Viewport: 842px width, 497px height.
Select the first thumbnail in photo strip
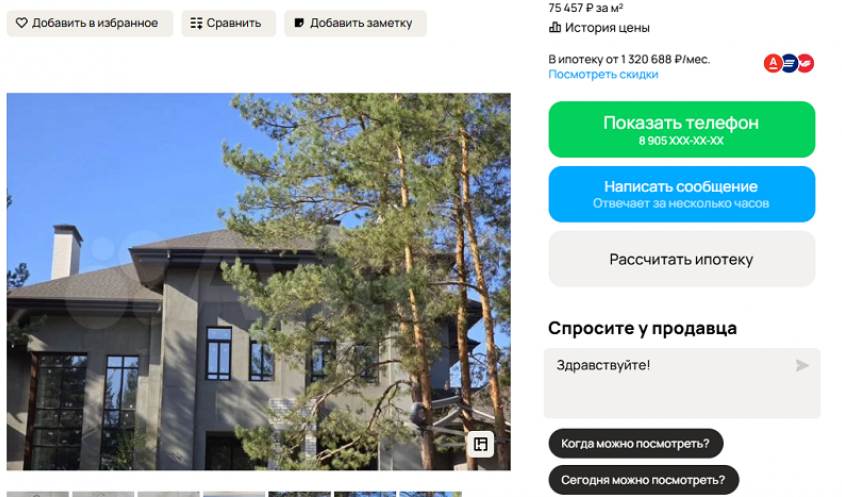(38, 494)
